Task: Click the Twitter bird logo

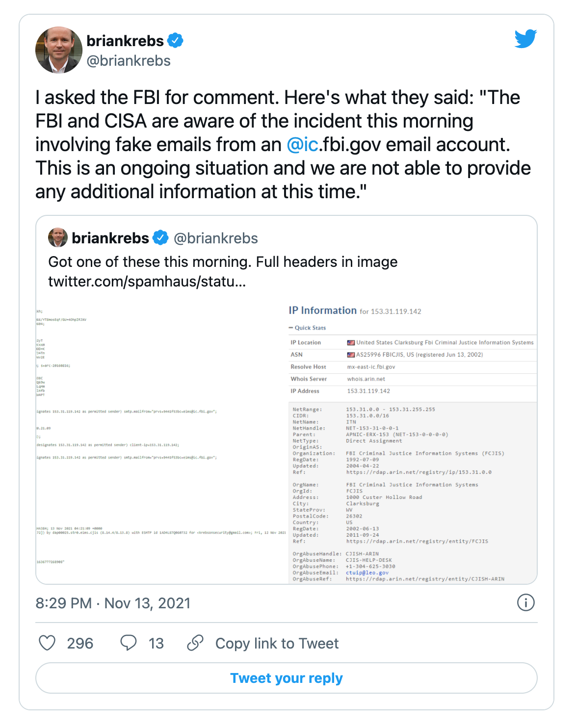Action: pos(525,39)
